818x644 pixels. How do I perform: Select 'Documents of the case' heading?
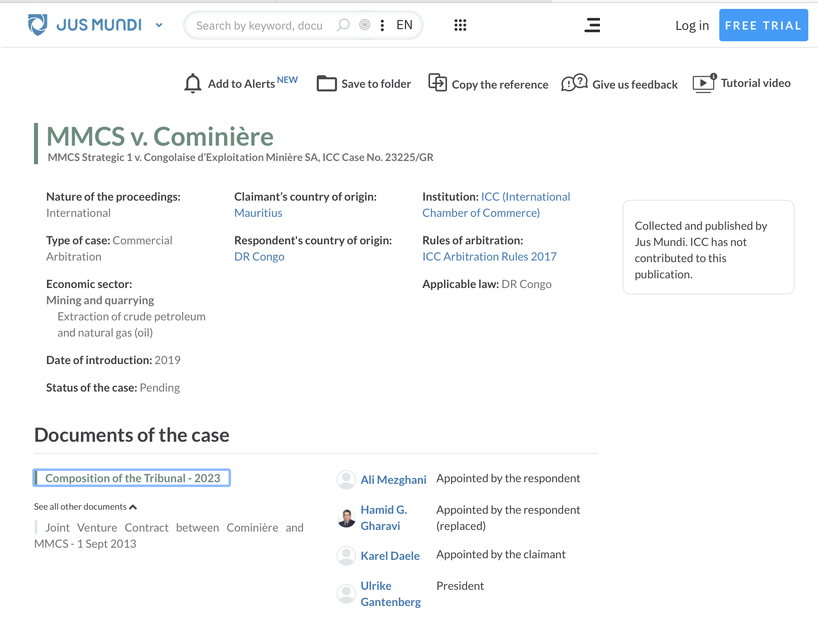pyautogui.click(x=131, y=435)
